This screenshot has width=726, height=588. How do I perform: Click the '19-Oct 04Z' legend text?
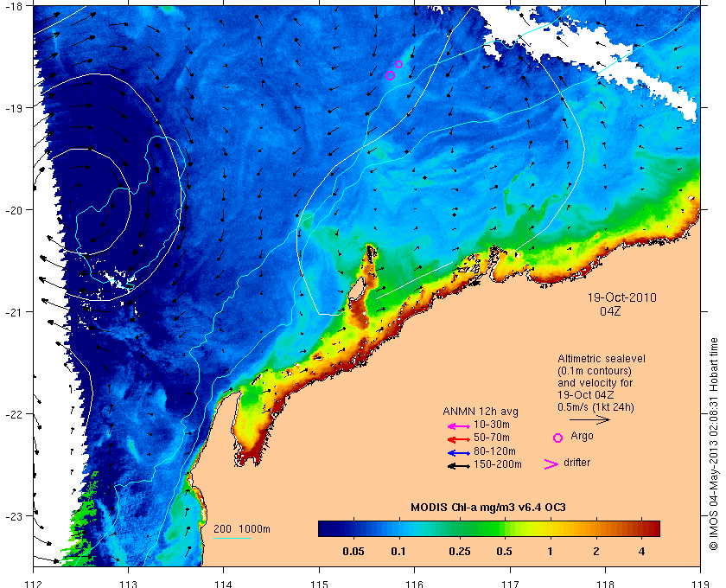(x=586, y=395)
